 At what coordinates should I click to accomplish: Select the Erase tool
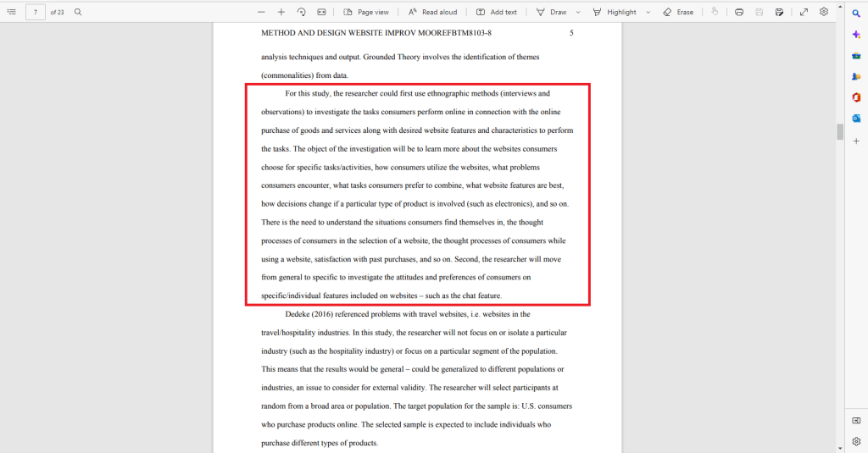click(678, 12)
